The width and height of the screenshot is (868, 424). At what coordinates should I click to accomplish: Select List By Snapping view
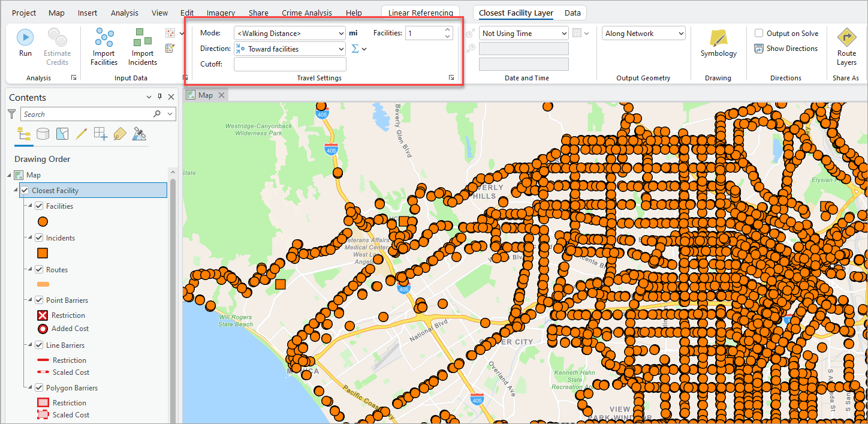pos(100,134)
